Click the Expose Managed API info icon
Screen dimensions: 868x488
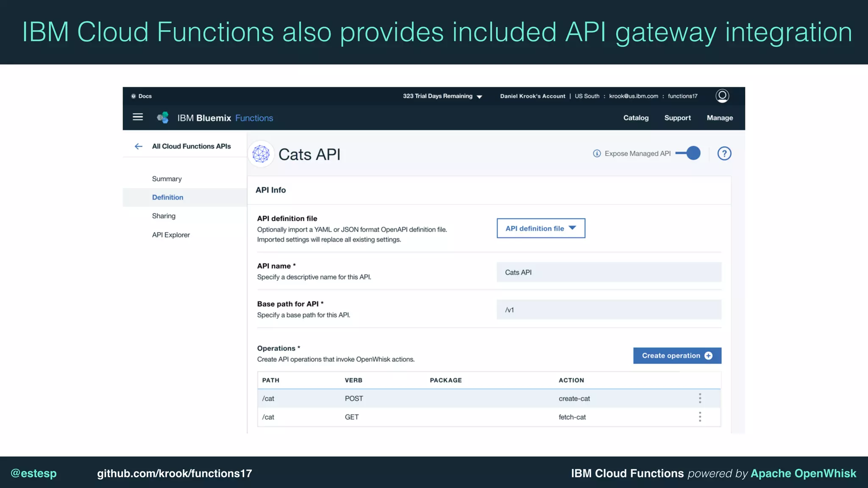(x=597, y=153)
